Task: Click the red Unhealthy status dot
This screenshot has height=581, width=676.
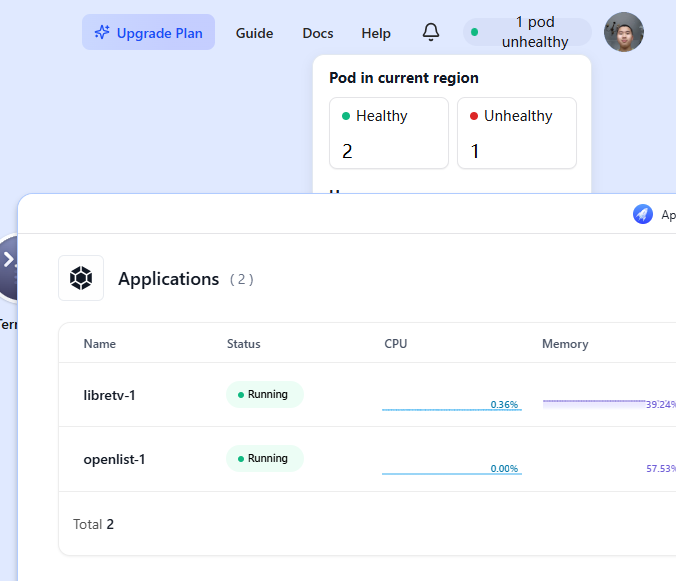Action: tap(474, 116)
